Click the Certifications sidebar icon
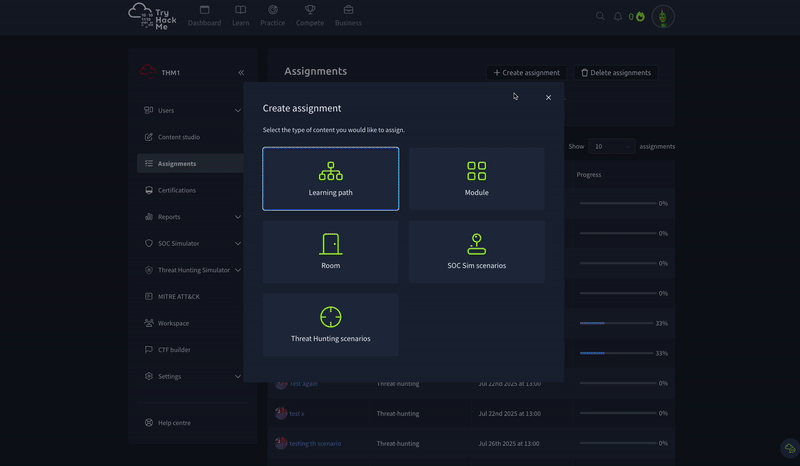This screenshot has width=800, height=466. coord(148,190)
